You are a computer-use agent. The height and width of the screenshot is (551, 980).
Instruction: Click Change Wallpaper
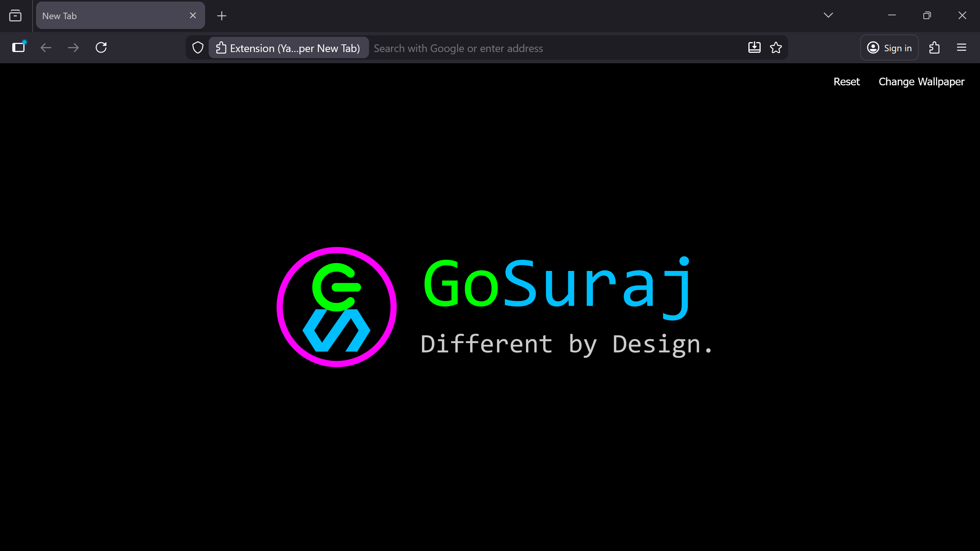point(921,82)
